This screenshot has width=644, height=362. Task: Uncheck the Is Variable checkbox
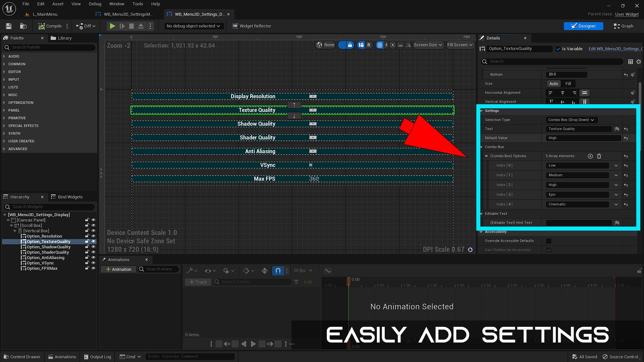point(558,49)
